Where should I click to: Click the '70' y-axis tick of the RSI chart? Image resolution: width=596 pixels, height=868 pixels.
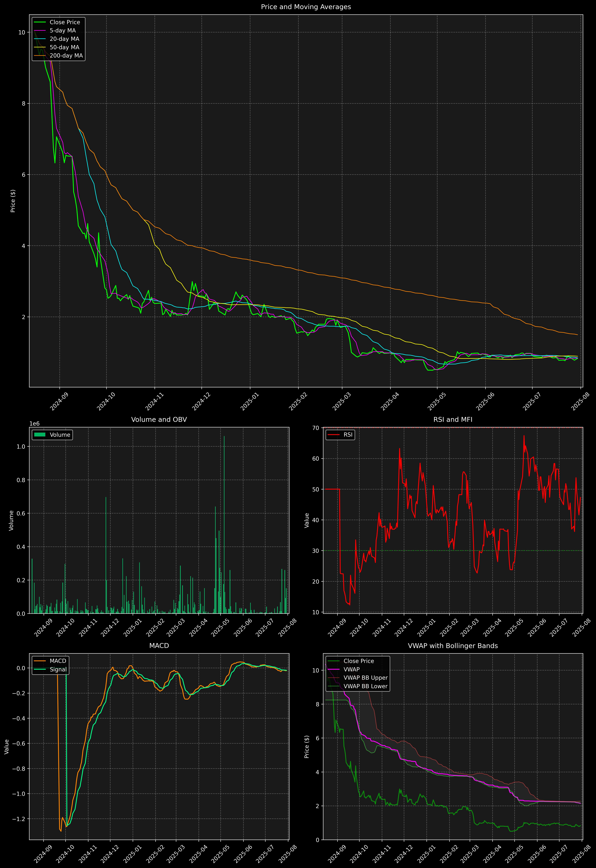[x=316, y=428]
